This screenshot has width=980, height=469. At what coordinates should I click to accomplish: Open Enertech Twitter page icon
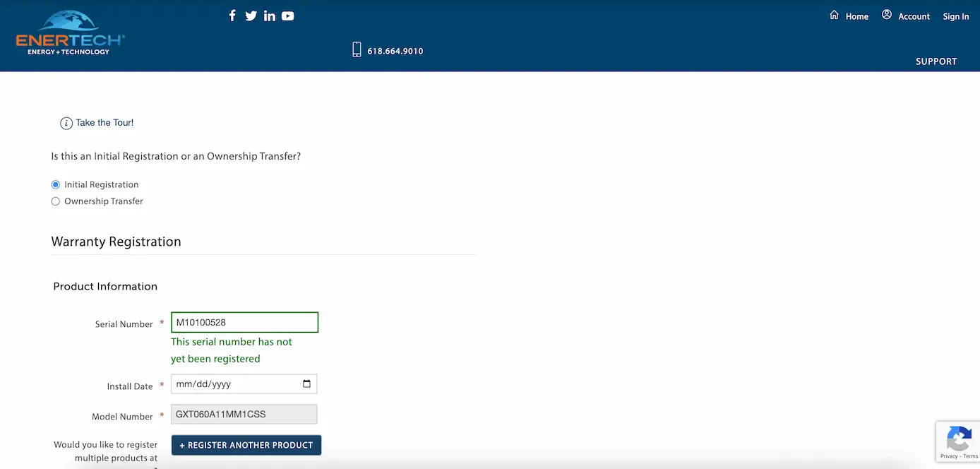click(x=251, y=16)
